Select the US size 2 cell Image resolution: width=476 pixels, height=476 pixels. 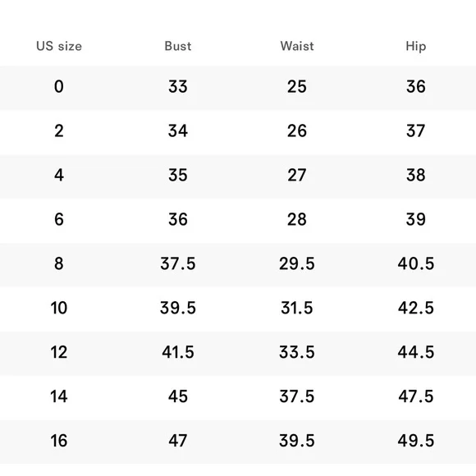click(59, 130)
